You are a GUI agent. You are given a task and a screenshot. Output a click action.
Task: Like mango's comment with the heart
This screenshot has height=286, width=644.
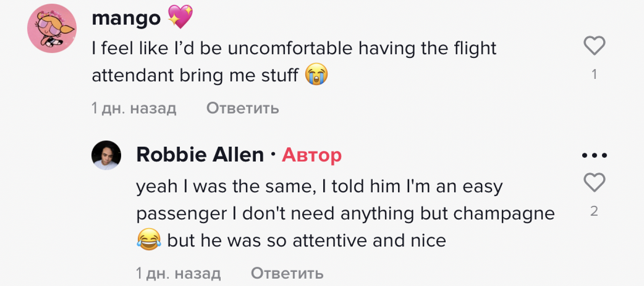pyautogui.click(x=595, y=45)
